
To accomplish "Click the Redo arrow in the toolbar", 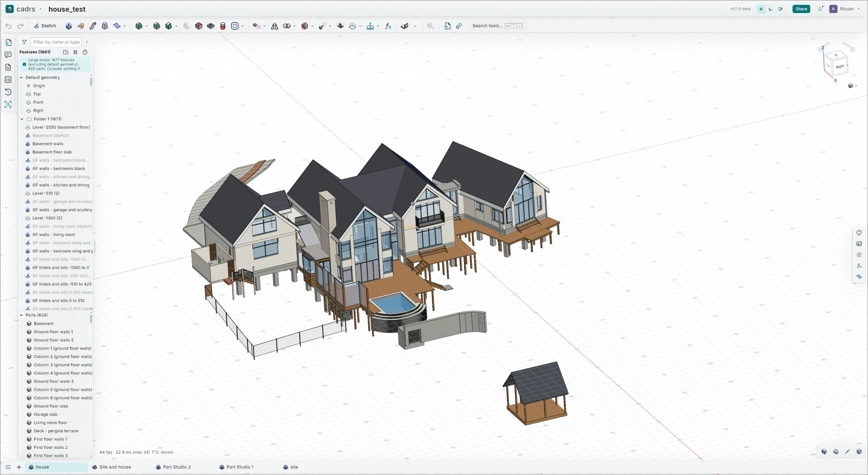I will point(20,26).
